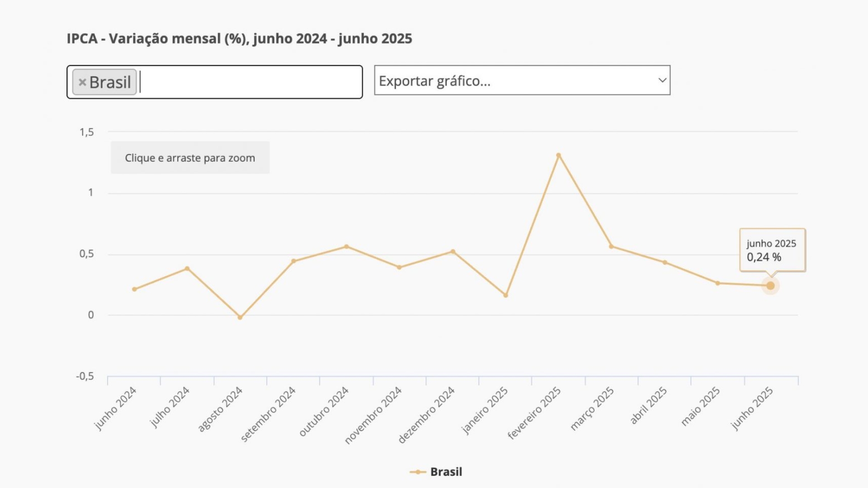The image size is (868, 488).
Task: Click the março 2025 data point
Action: click(611, 247)
